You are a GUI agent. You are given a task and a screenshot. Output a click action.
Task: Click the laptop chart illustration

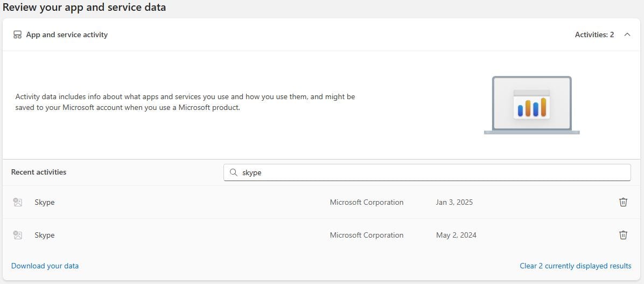click(532, 105)
